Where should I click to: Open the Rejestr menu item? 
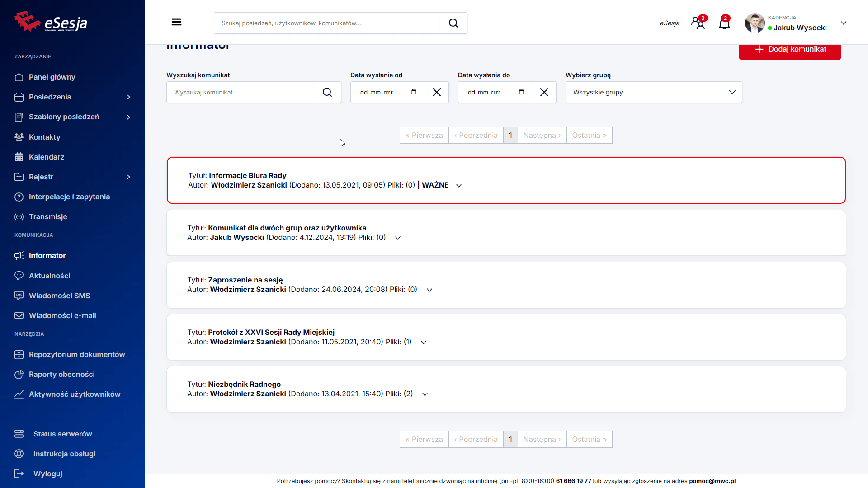point(41,177)
